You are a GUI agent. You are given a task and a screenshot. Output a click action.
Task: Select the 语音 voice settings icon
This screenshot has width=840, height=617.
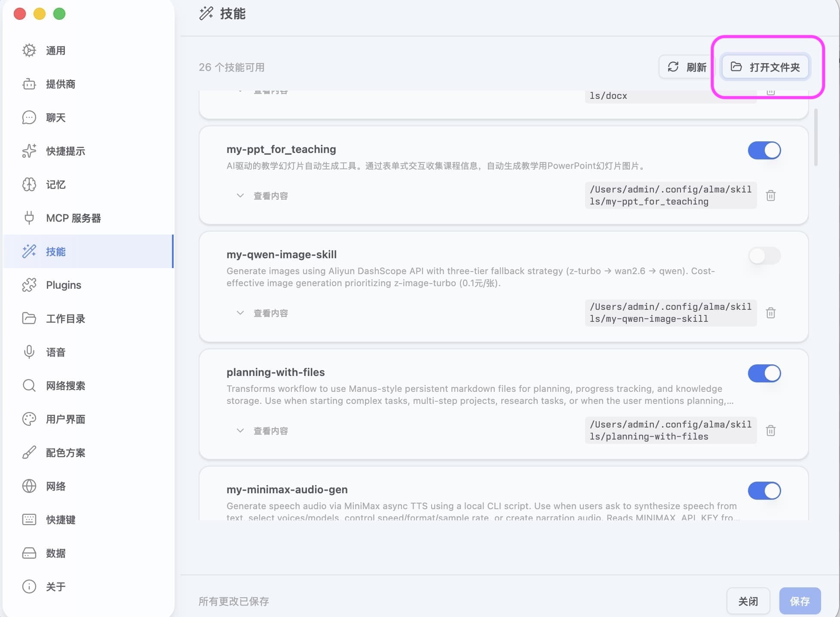tap(56, 352)
